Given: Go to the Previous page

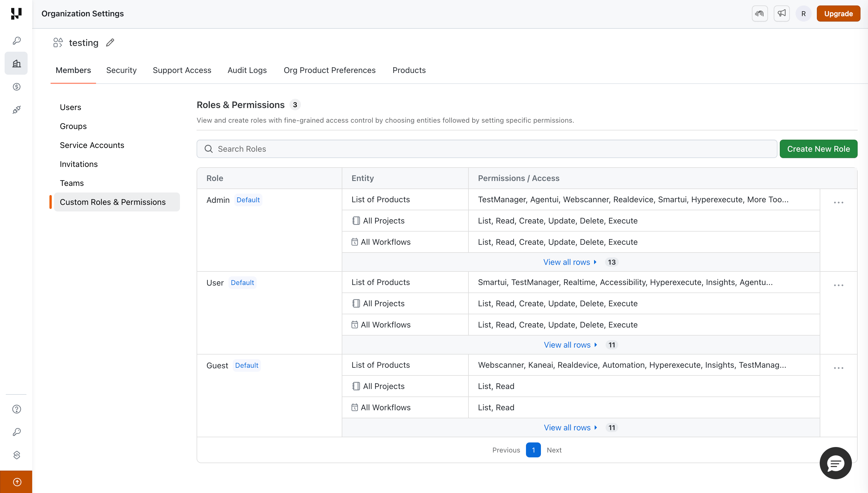Looking at the screenshot, I should tap(506, 450).
